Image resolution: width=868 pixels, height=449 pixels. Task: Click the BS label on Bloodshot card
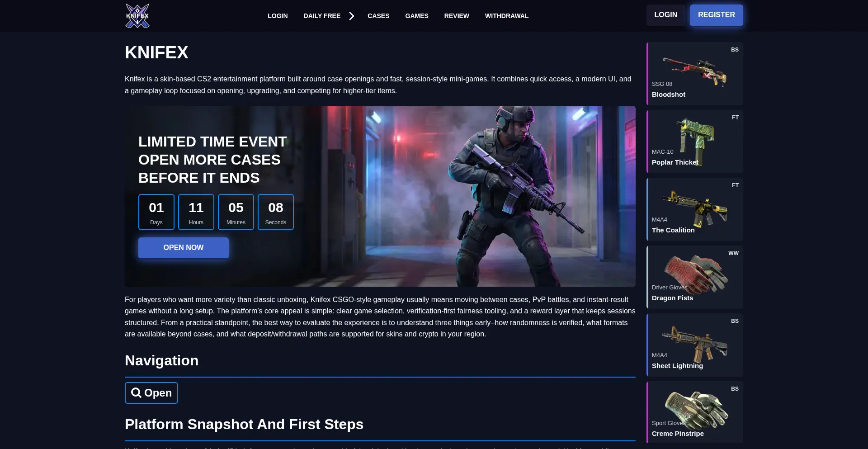pyautogui.click(x=735, y=50)
